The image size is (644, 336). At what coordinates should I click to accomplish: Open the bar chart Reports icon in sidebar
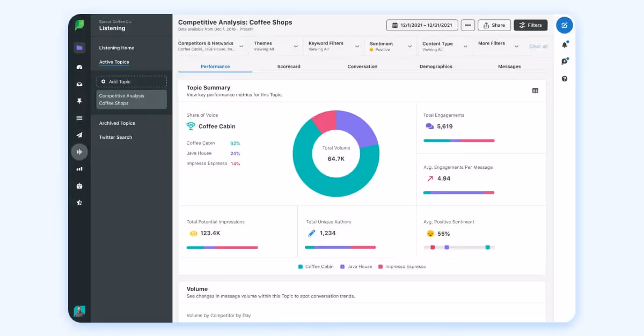pyautogui.click(x=79, y=169)
